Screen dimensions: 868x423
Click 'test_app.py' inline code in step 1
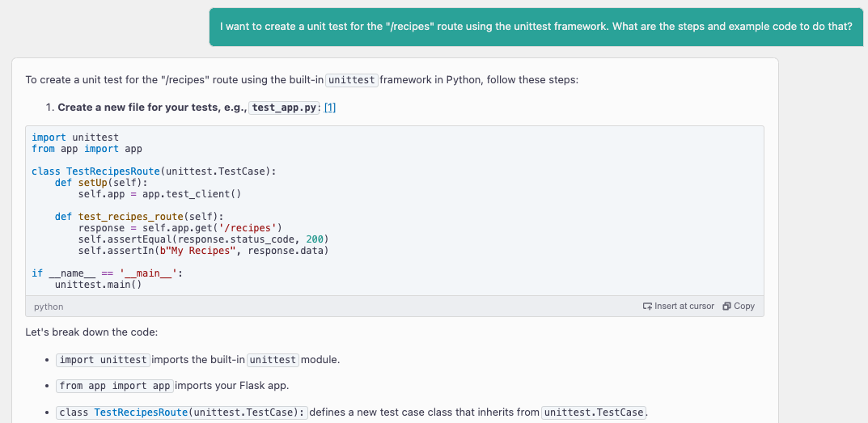click(x=285, y=108)
